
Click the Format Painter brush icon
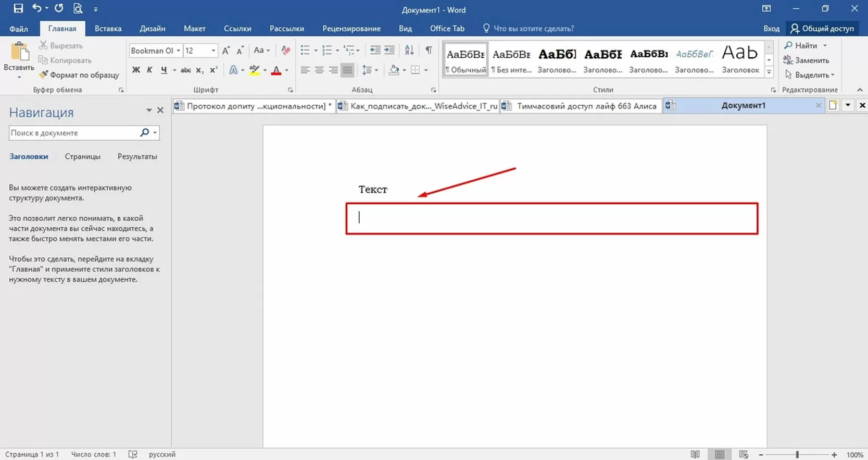[44, 75]
